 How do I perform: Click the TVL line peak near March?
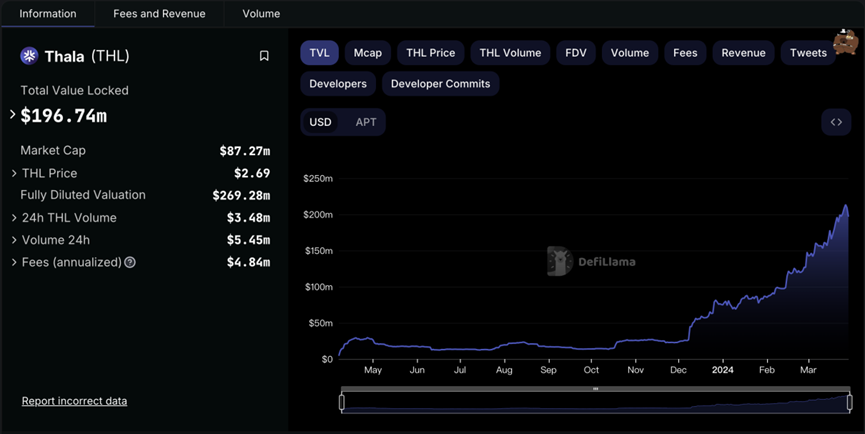pos(846,206)
